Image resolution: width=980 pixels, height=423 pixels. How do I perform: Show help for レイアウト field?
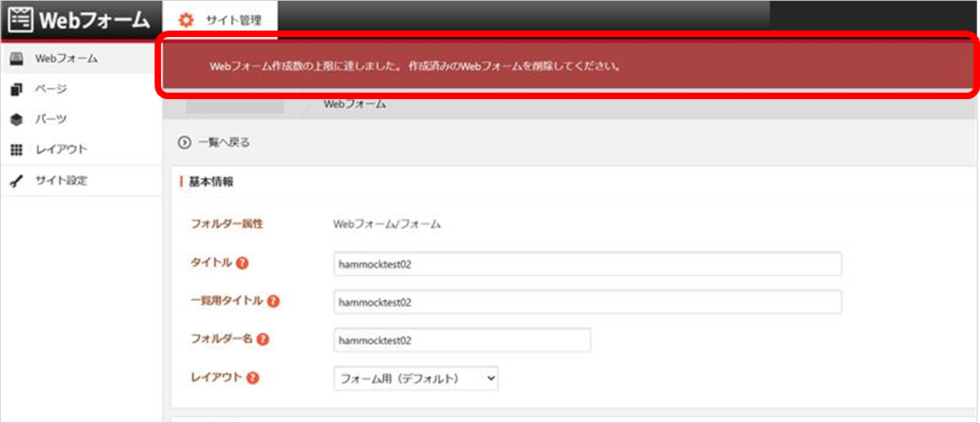click(253, 378)
